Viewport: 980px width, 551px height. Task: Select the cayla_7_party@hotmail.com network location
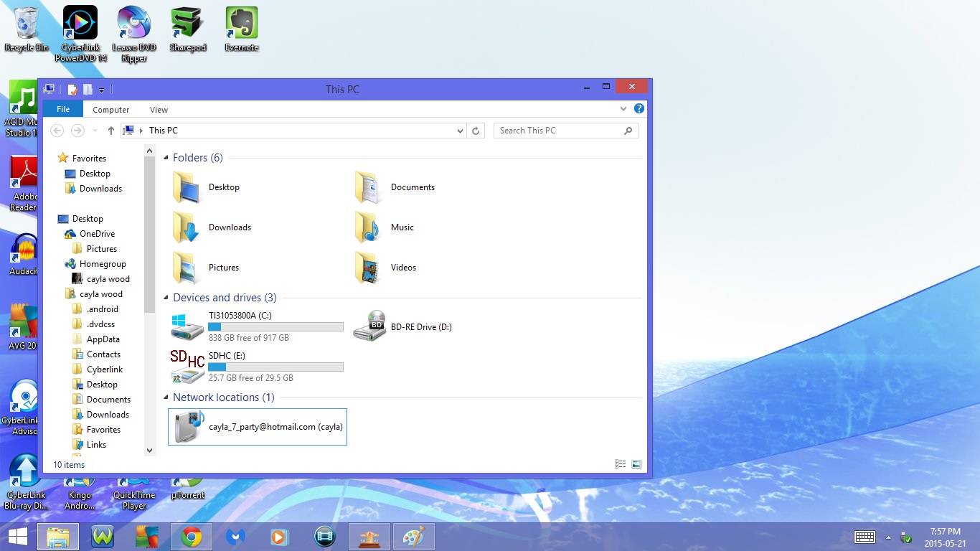(x=258, y=427)
